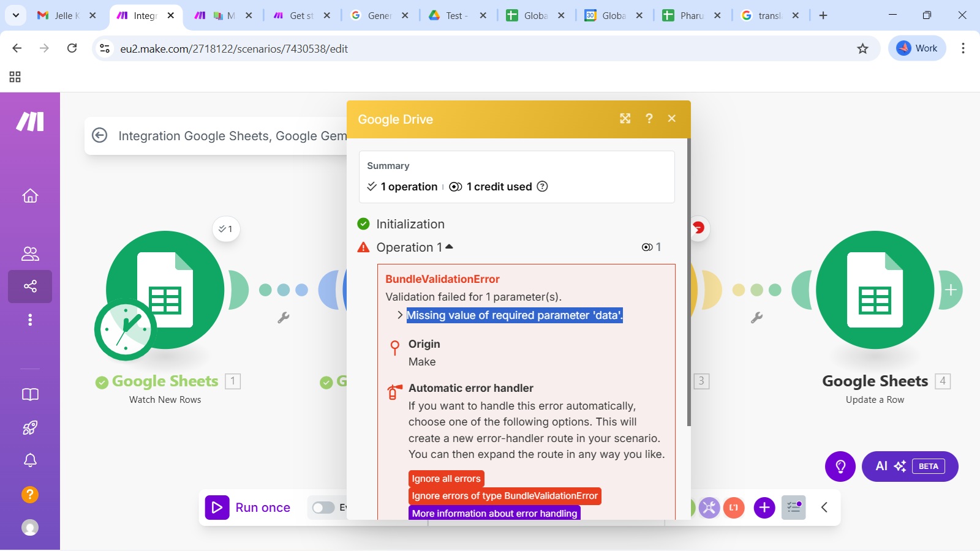
Task: Open the purple Tools icon in bottom toolbar
Action: click(709, 508)
